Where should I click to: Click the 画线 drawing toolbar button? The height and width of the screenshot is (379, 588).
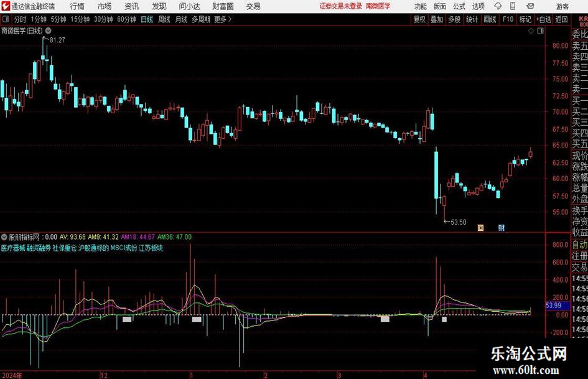click(x=490, y=19)
